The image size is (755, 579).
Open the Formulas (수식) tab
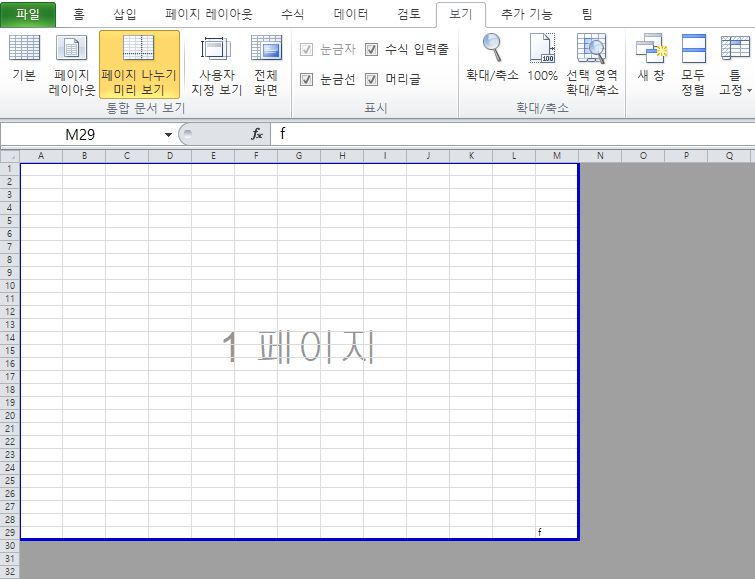292,14
